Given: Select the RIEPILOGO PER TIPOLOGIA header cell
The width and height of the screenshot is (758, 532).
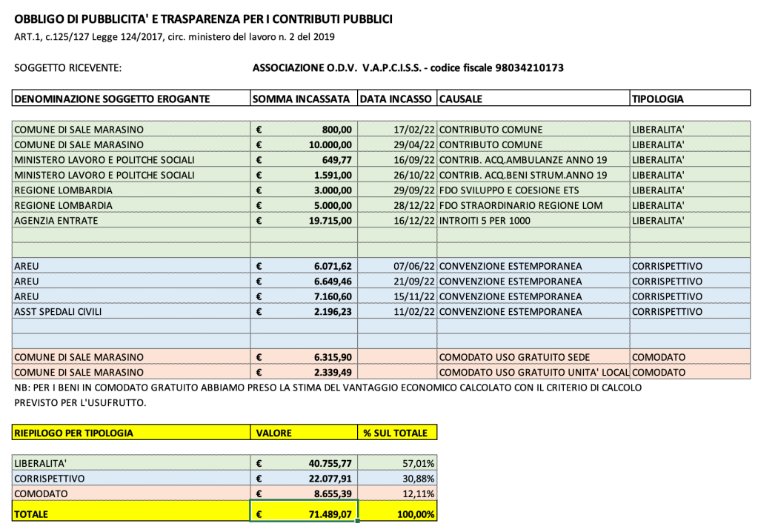Looking at the screenshot, I should pyautogui.click(x=131, y=433).
